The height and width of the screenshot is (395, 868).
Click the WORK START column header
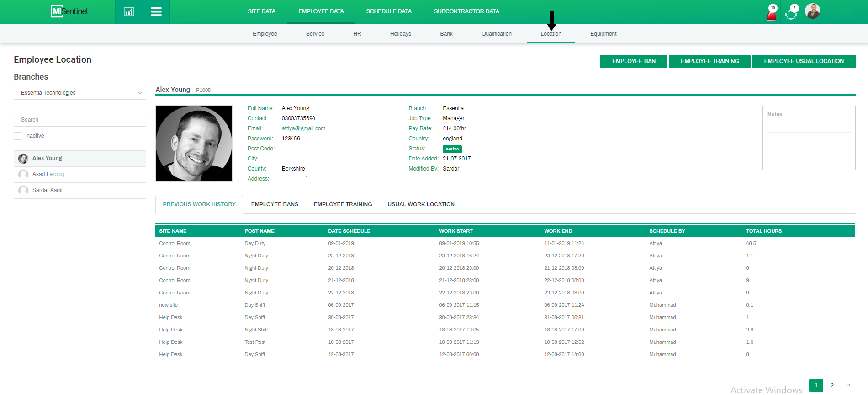pos(456,231)
